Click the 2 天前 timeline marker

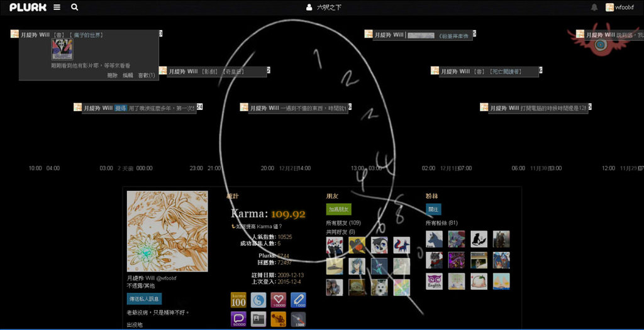[126, 168]
